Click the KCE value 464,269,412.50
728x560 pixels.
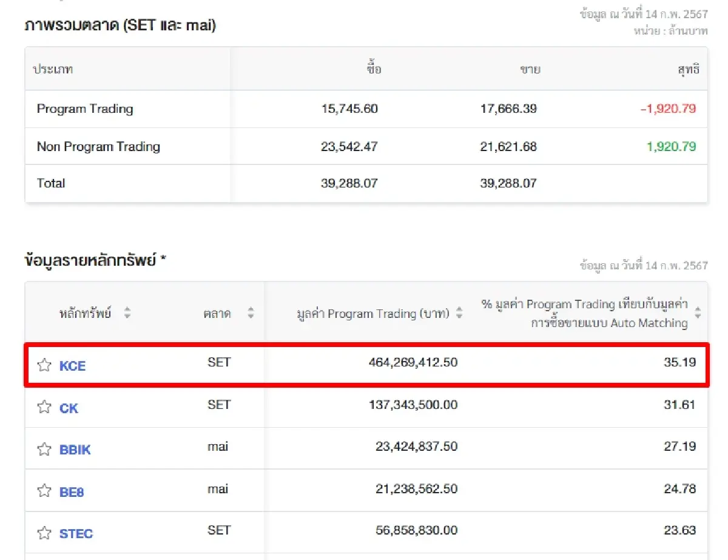(413, 363)
